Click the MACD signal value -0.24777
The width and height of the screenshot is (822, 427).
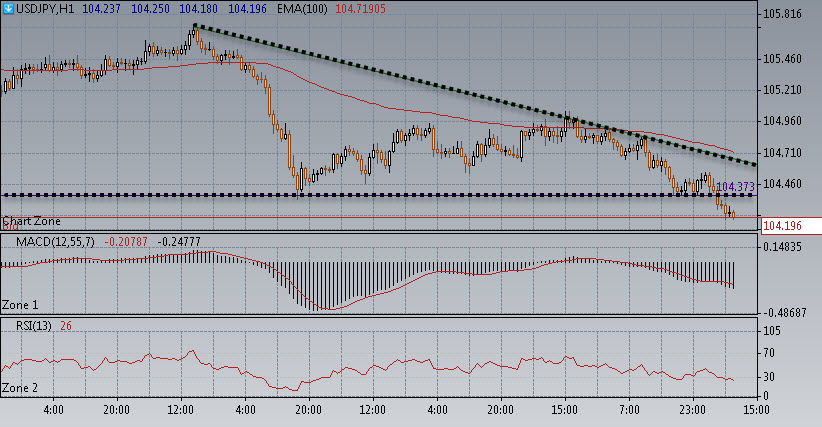coord(179,242)
